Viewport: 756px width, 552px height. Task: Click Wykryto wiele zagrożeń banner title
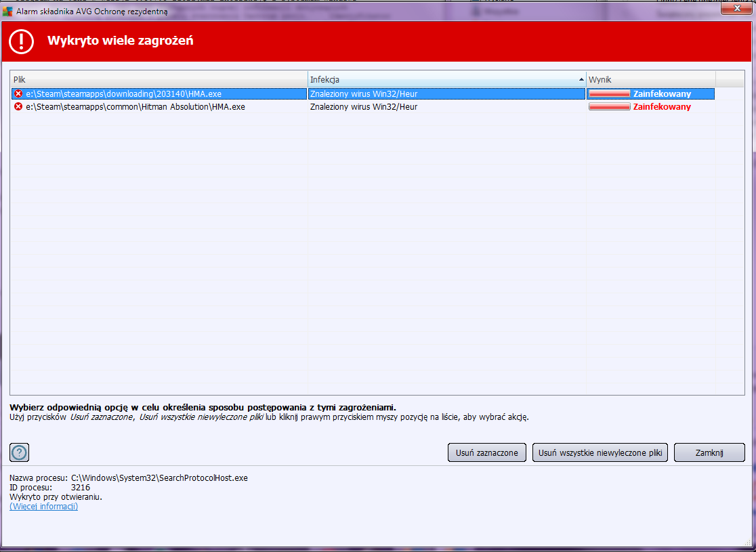(120, 41)
